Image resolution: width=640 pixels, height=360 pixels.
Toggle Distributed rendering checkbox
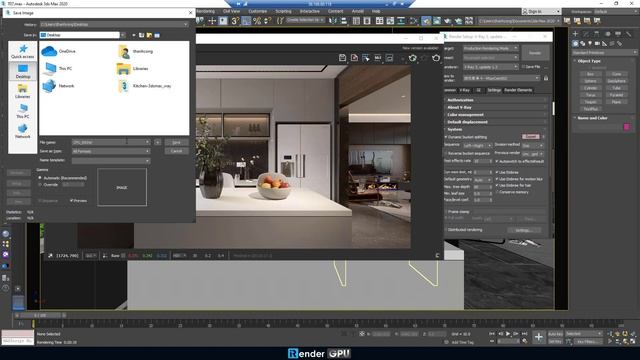463,230
